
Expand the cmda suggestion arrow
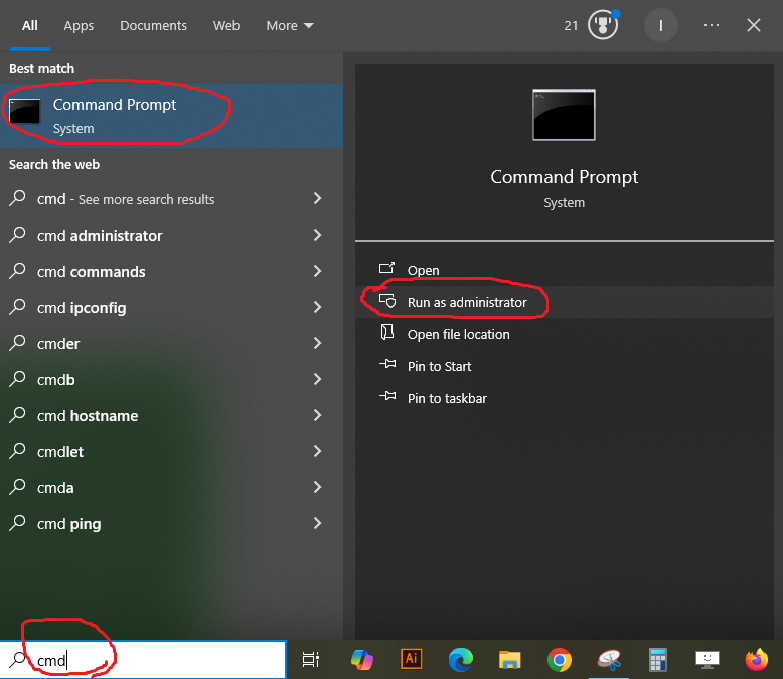pos(318,487)
